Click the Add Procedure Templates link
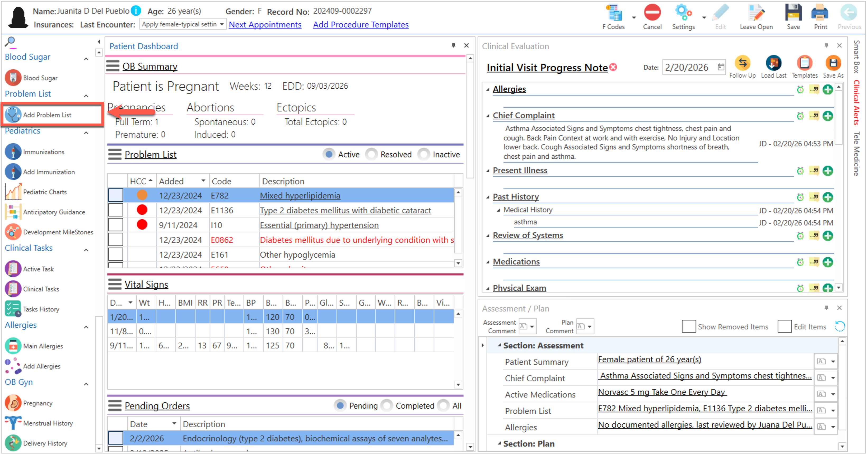868x454 pixels. [x=361, y=25]
